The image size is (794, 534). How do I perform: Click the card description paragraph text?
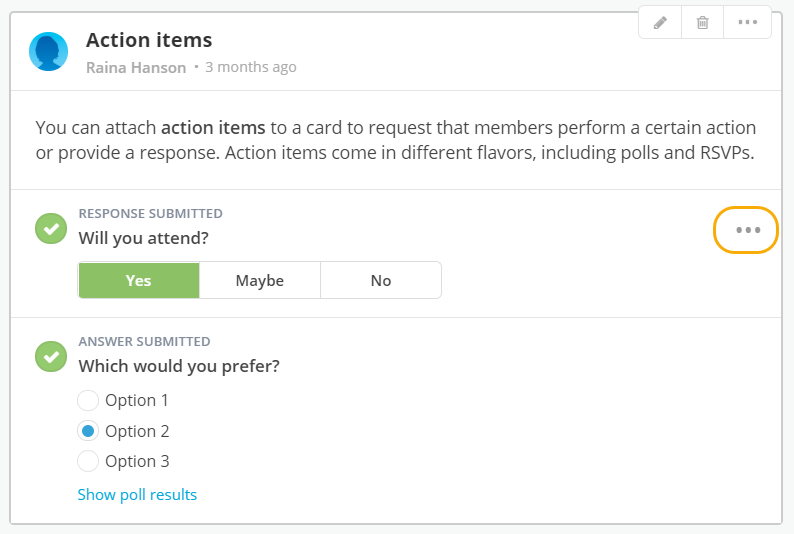(x=395, y=141)
